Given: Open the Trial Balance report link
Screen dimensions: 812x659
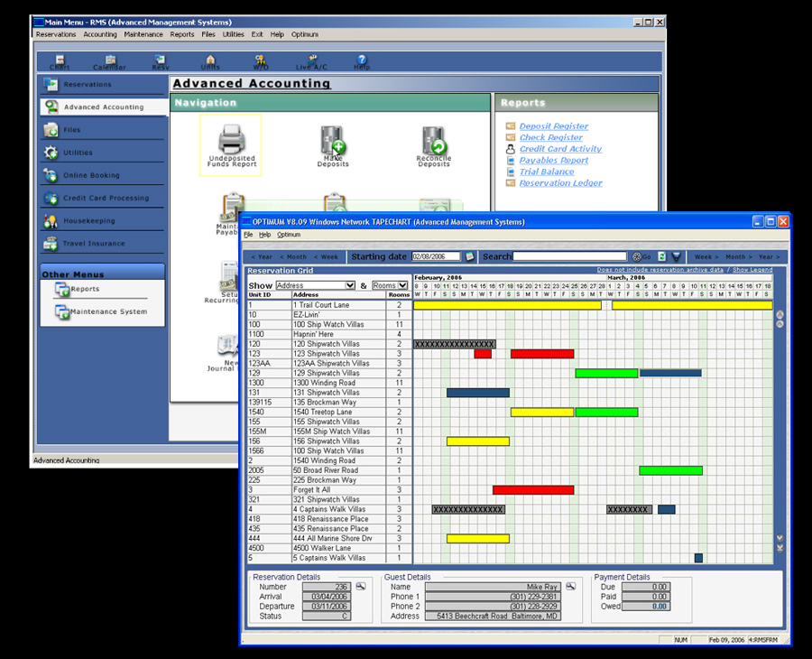Looking at the screenshot, I should click(547, 172).
